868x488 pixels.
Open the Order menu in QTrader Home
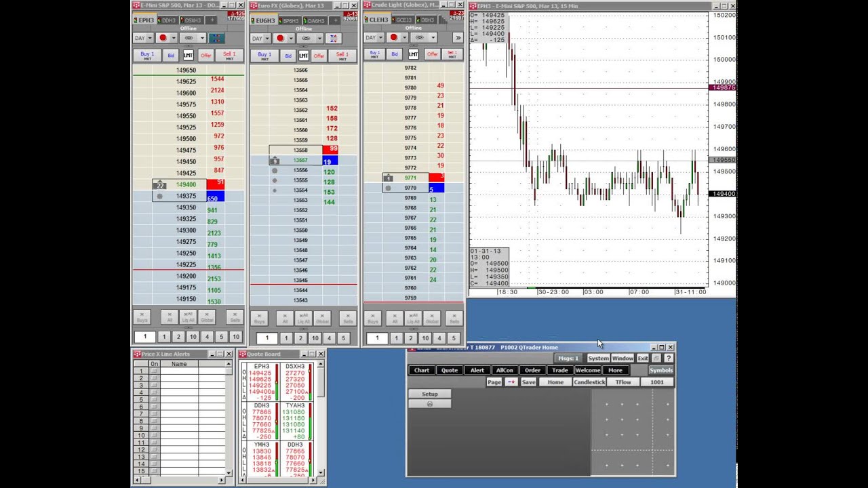[532, 370]
